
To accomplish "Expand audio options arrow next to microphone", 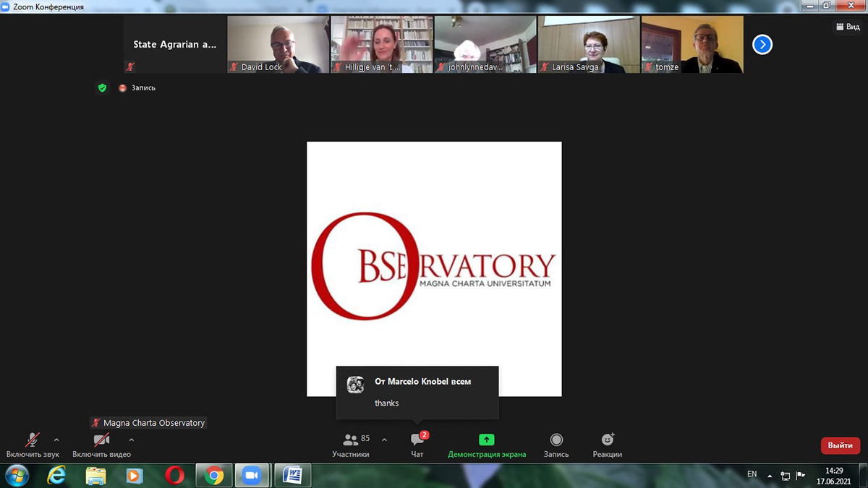I will click(x=56, y=440).
